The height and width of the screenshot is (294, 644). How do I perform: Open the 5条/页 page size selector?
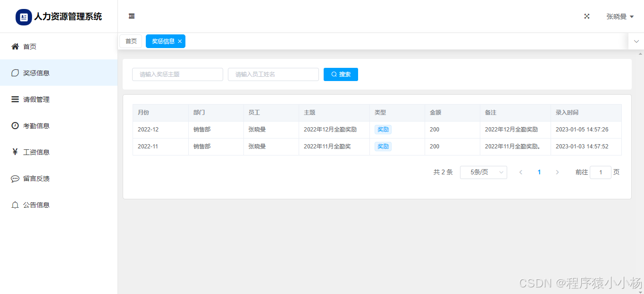click(484, 172)
